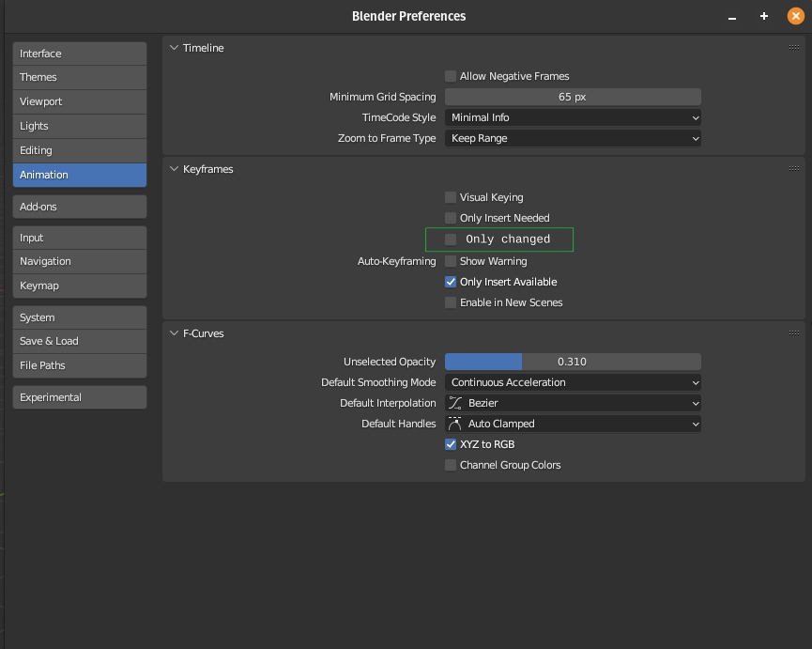Click the Keyframes panel drag grip

tap(794, 169)
